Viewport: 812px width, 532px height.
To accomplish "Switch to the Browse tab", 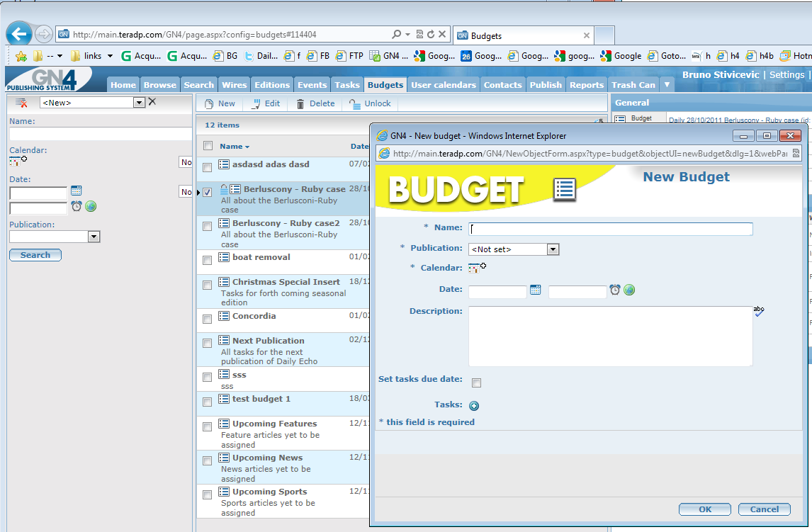I will [x=160, y=85].
